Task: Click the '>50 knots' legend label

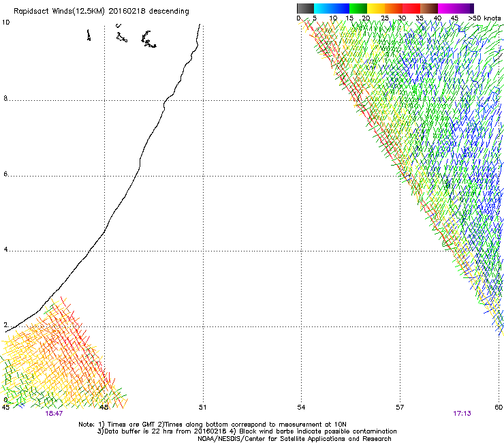Action: (484, 18)
